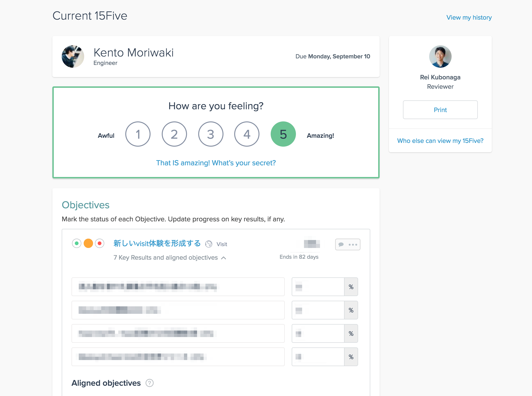Select feeling rating 5 Amazing
The width and height of the screenshot is (532, 396).
pyautogui.click(x=283, y=134)
